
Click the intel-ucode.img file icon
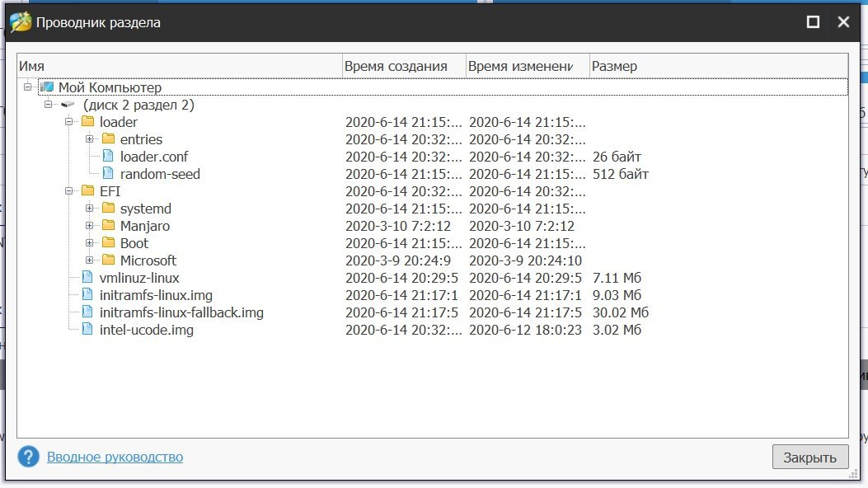click(x=87, y=329)
